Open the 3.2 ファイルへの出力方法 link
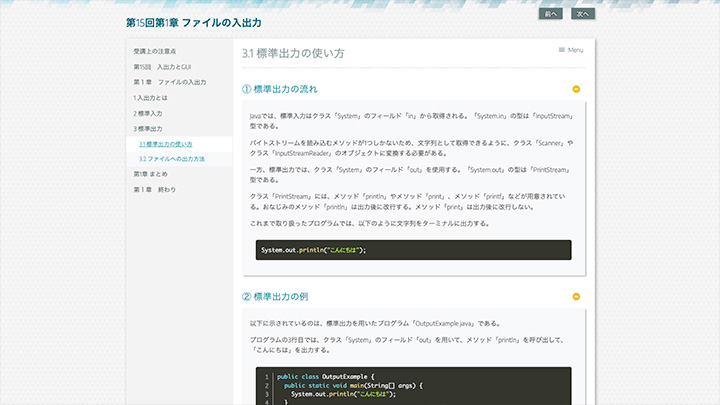 coord(172,159)
